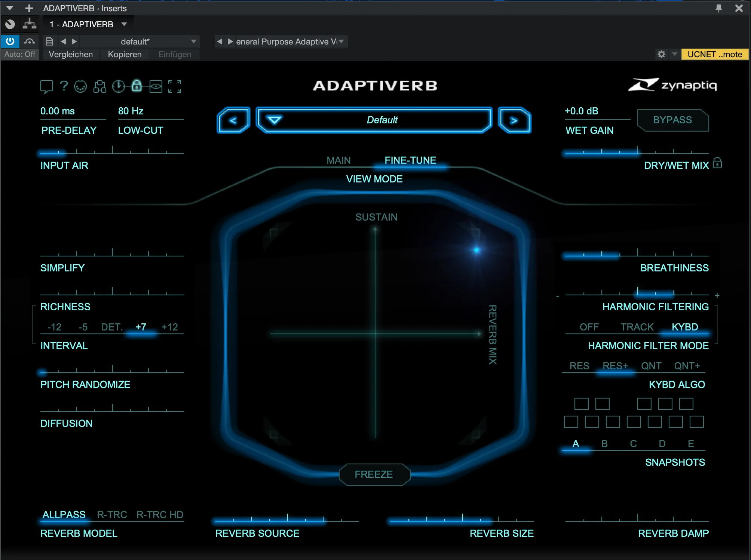
Task: Click the routing signal-flow icon
Action: point(29,24)
